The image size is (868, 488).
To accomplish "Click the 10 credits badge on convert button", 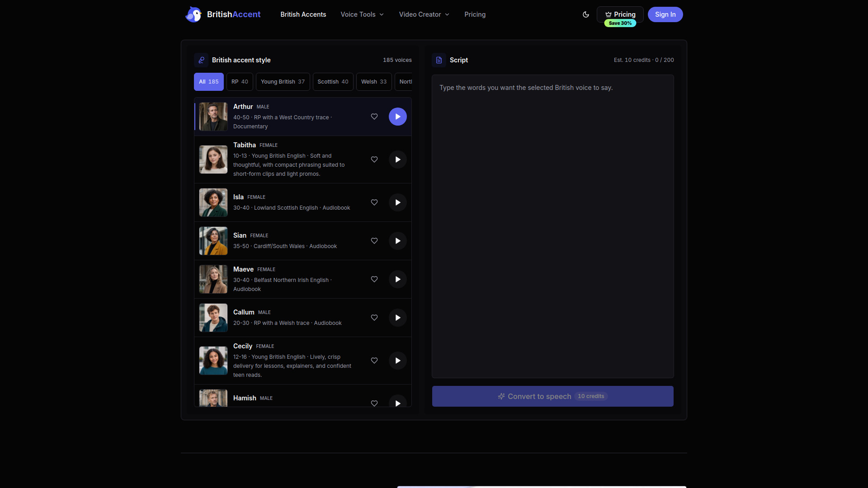I will tap(591, 396).
